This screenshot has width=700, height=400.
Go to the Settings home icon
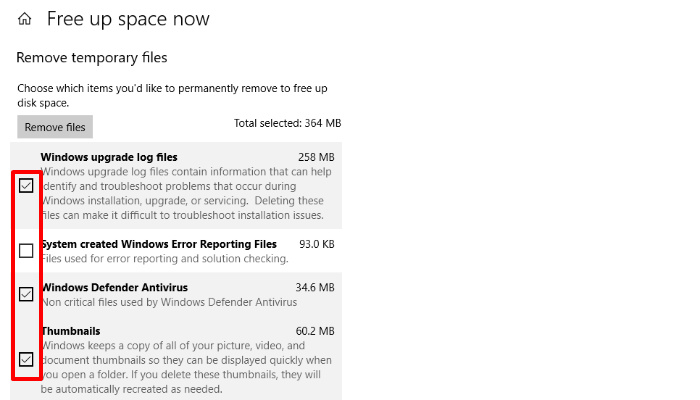25,19
